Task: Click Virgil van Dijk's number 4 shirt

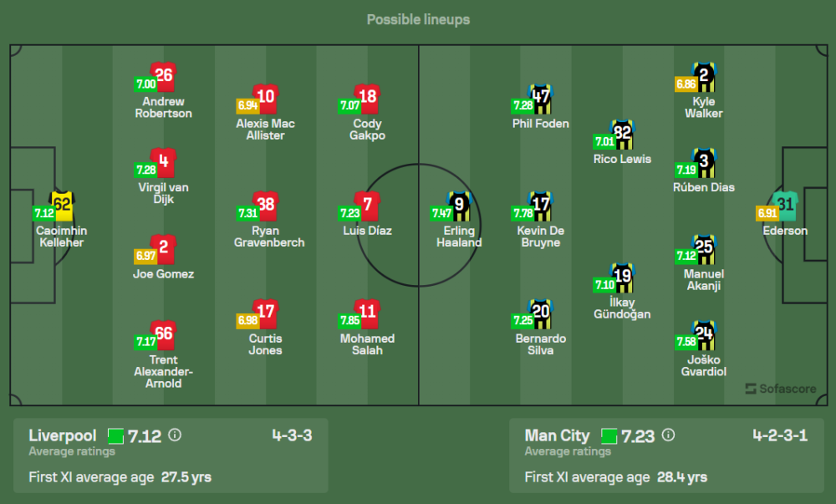Action: [163, 160]
